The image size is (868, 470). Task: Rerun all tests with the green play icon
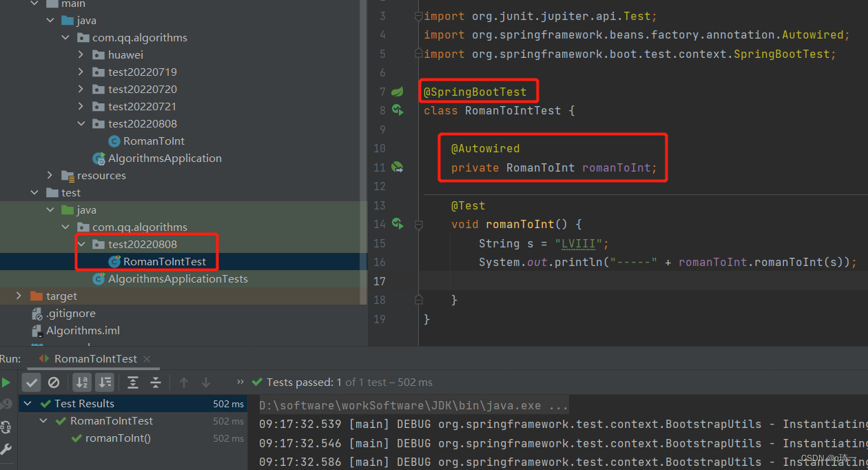(6, 382)
